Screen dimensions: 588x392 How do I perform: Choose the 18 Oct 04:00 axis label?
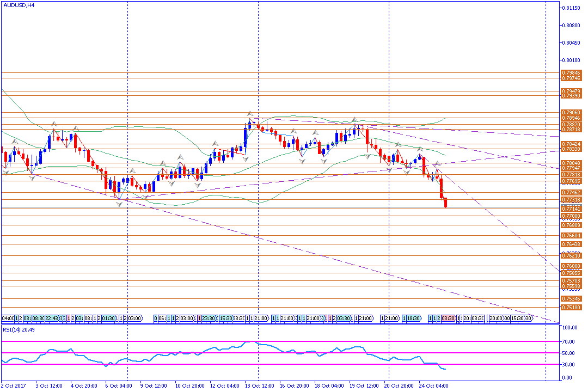[x=329, y=386]
